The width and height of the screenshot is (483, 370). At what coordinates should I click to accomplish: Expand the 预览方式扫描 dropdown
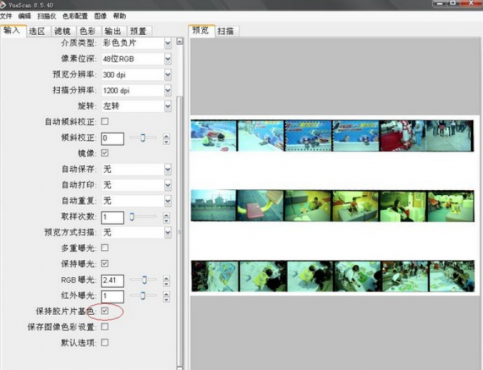pyautogui.click(x=168, y=232)
